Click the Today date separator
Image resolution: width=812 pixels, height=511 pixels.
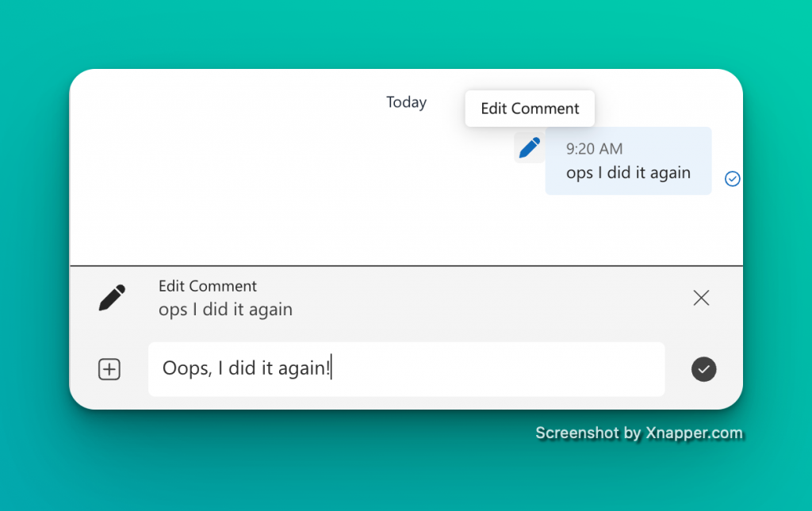tap(406, 102)
